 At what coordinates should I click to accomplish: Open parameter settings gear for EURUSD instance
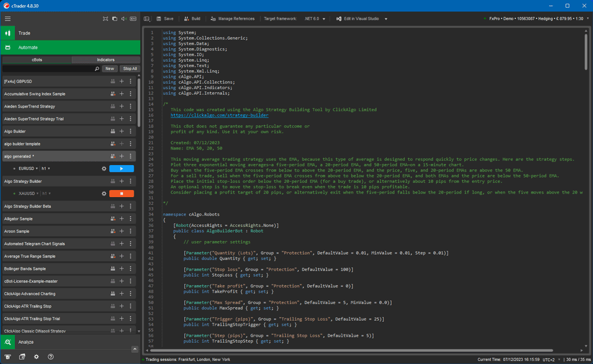point(104,169)
